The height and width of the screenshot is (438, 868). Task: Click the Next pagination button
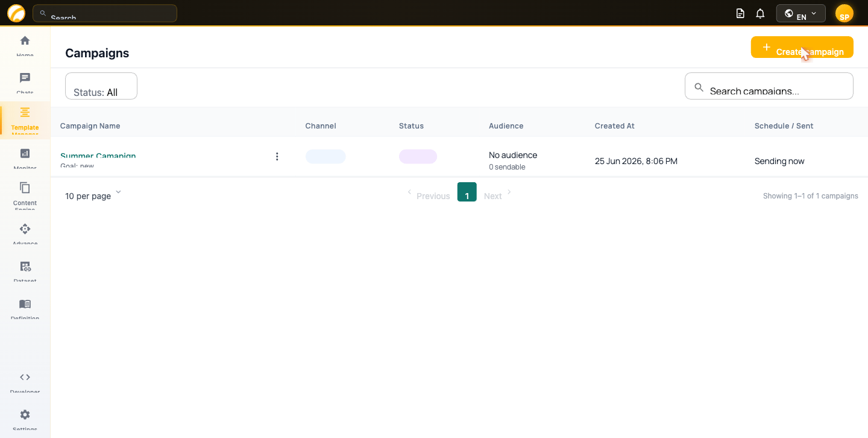point(497,195)
